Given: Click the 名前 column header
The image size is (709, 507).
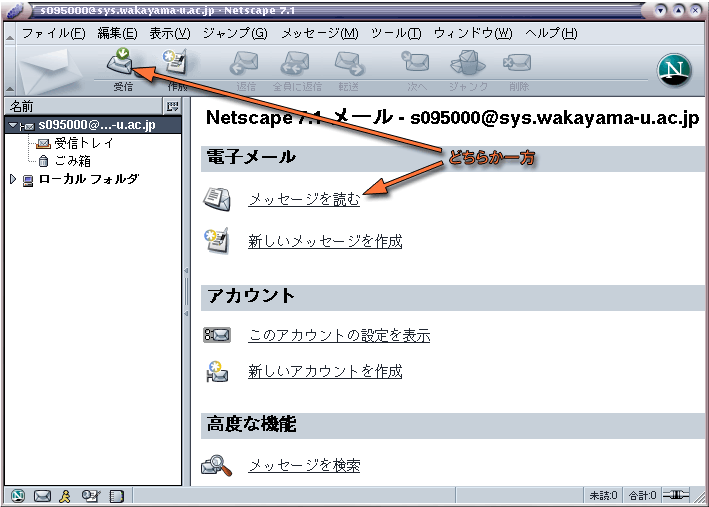Looking at the screenshot, I should [83, 107].
